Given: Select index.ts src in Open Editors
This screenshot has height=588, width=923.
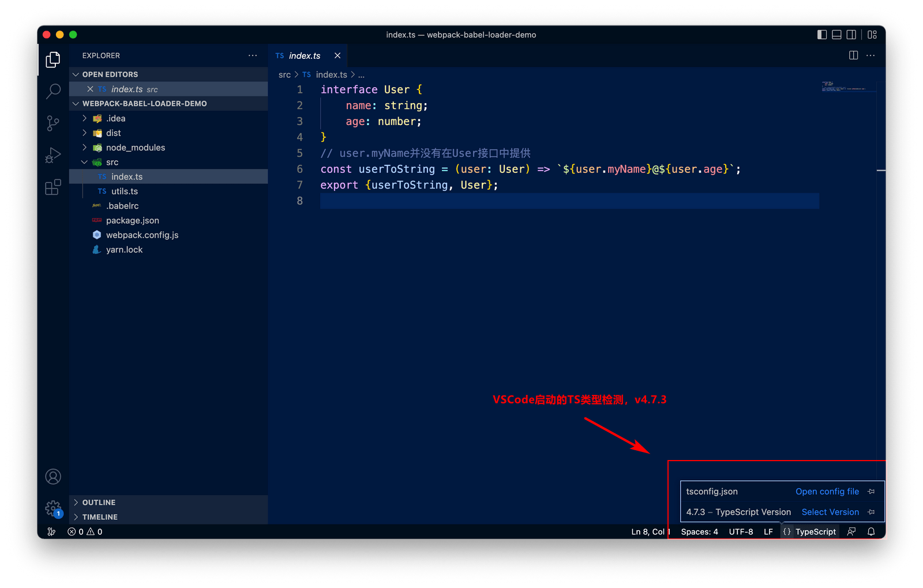Looking at the screenshot, I should 168,89.
